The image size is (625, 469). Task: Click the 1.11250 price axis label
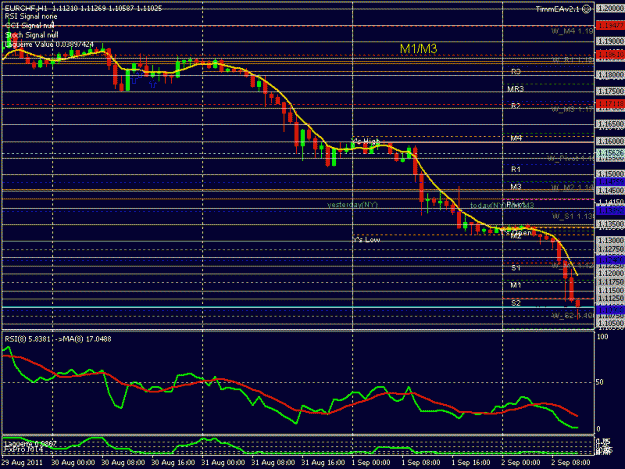coord(610,298)
